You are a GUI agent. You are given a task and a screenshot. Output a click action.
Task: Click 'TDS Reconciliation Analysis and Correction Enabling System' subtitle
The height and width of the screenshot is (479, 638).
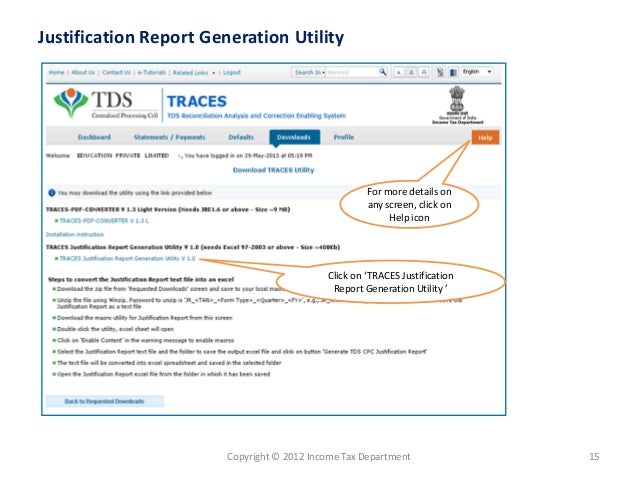click(x=256, y=116)
